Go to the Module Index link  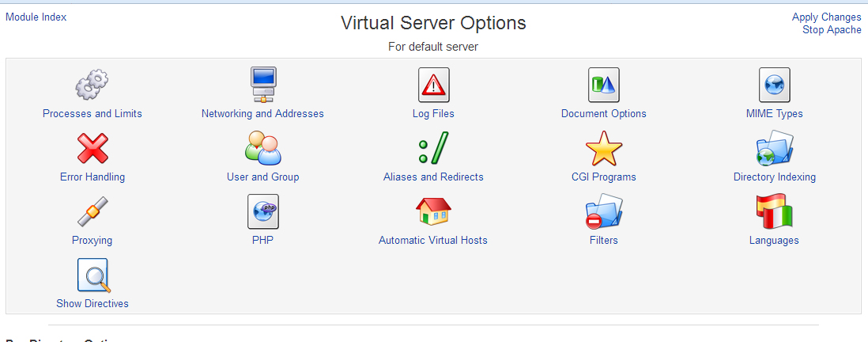point(36,17)
